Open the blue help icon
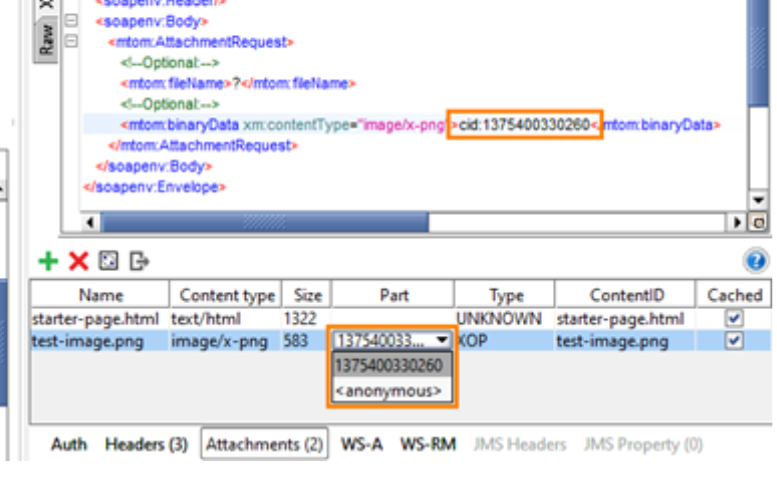777x478 pixels. click(756, 262)
